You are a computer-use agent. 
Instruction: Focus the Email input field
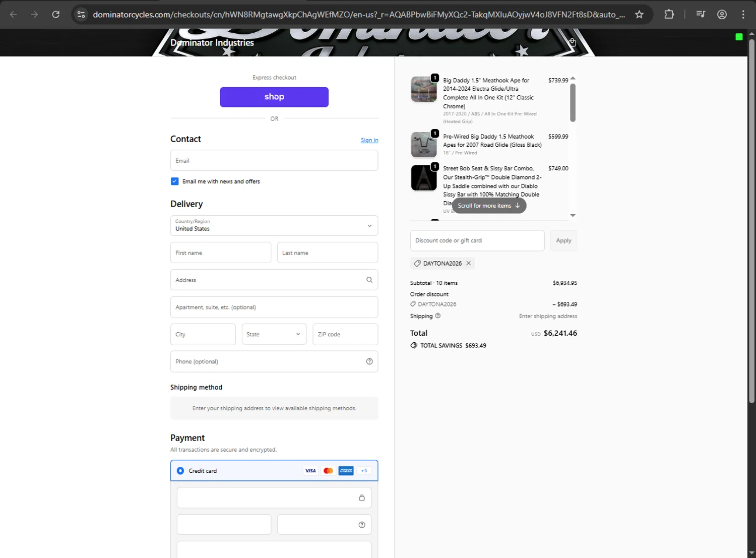[274, 160]
